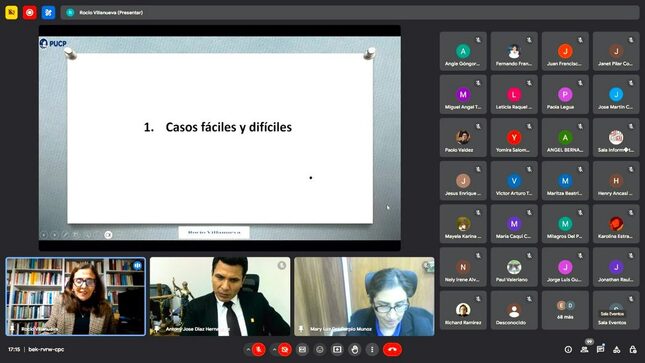This screenshot has height=363, width=645.
Task: Leave the call with the red hang-up button
Action: coord(392,349)
